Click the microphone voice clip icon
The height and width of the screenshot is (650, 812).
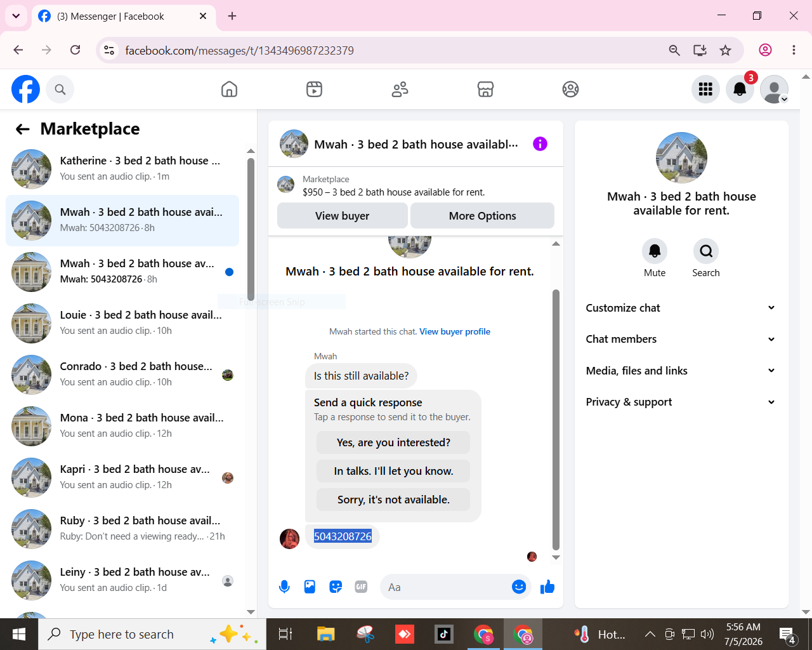tap(284, 587)
